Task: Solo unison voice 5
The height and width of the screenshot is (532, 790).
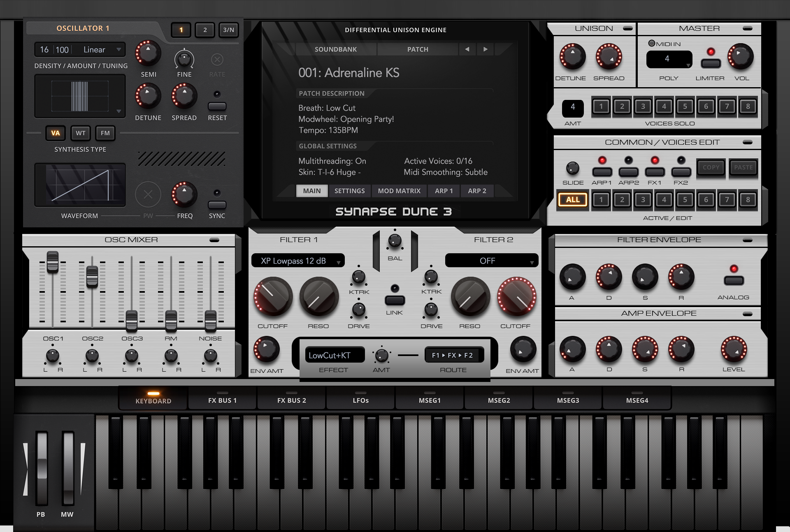Action: pyautogui.click(x=685, y=106)
